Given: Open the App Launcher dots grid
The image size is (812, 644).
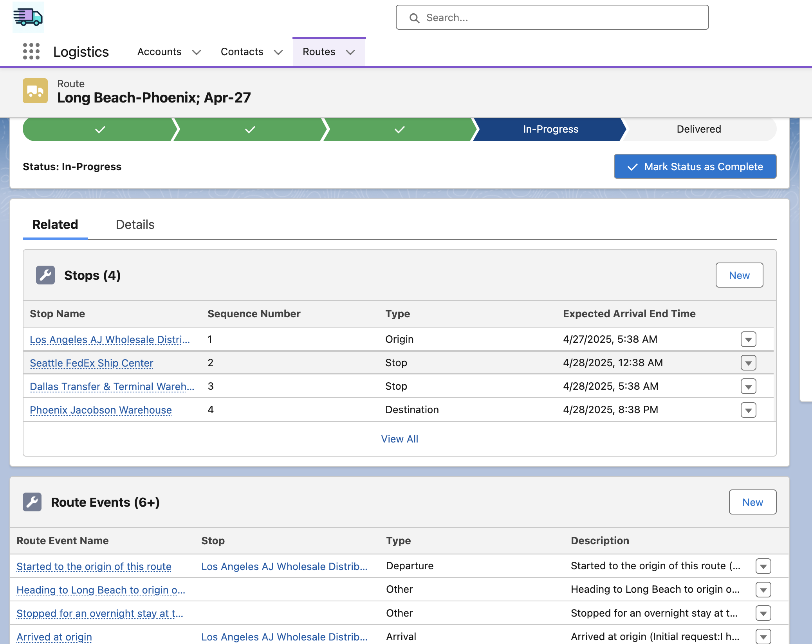Looking at the screenshot, I should (x=31, y=51).
